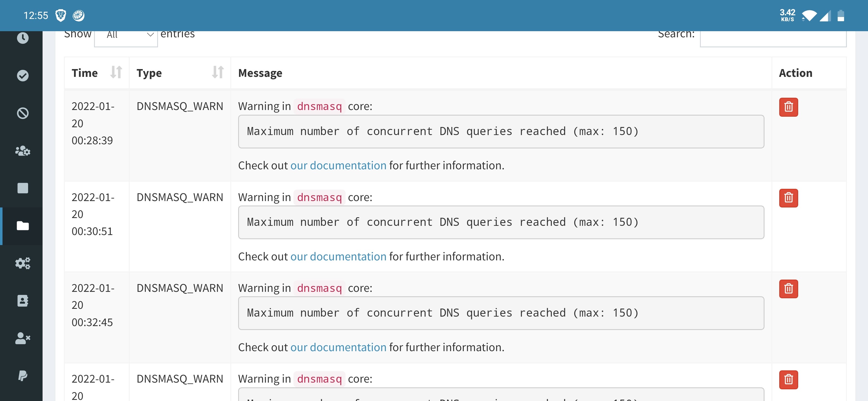
Task: Click the PayPal Donate sidebar icon
Action: pos(23,376)
